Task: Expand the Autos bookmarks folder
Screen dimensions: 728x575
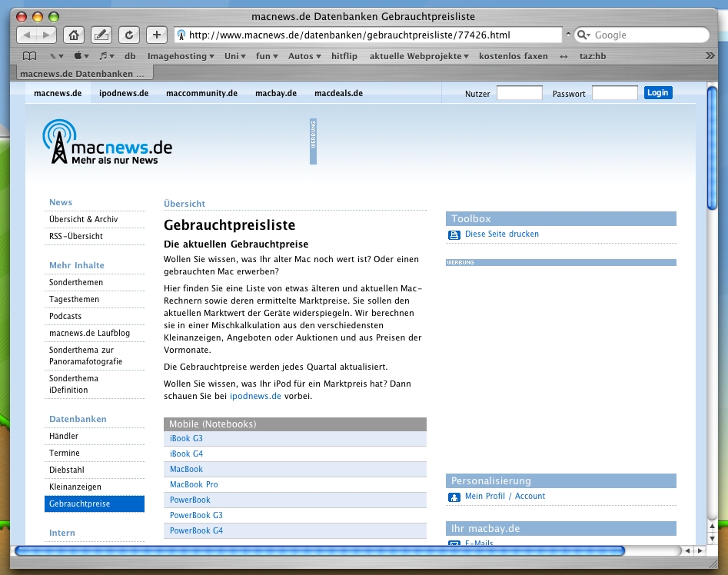Action: click(x=304, y=56)
